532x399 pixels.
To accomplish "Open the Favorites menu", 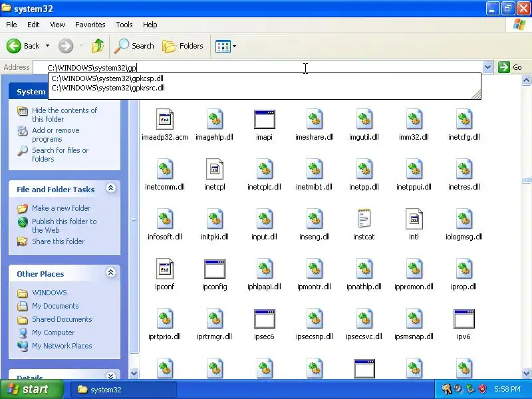I will coord(90,25).
